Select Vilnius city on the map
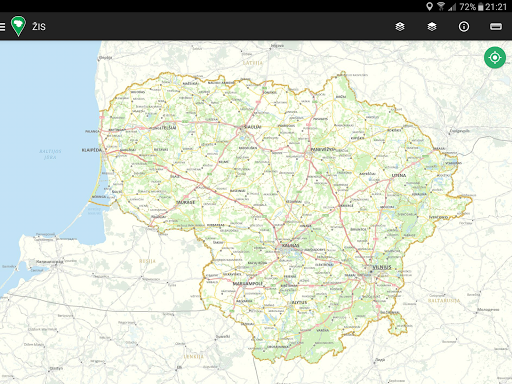Viewport: 512px width, 384px height. click(x=382, y=267)
